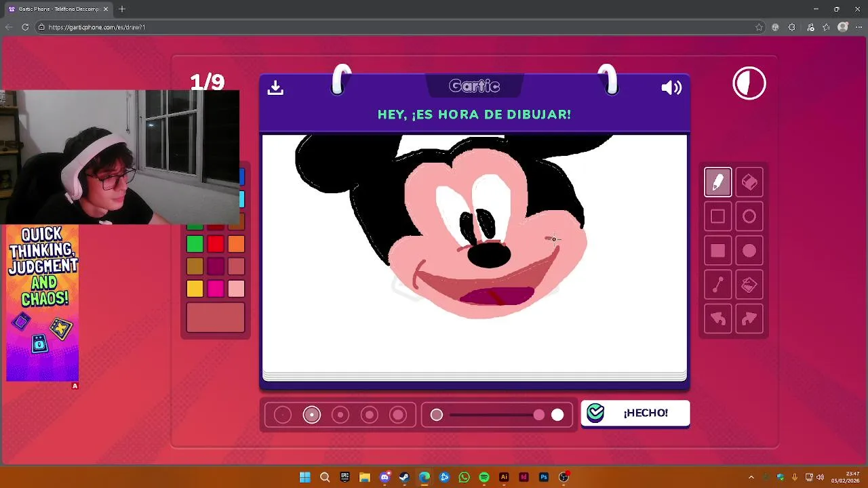
Task: Pick the smallest brush size
Action: tap(283, 415)
